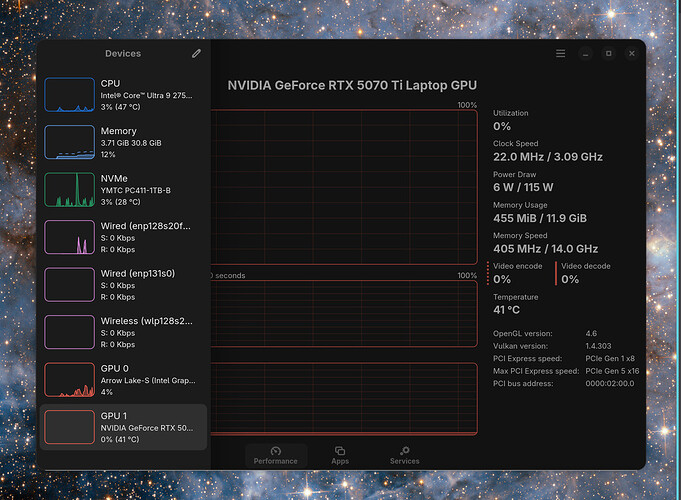The width and height of the screenshot is (681, 500).
Task: Select GPU 1 NVIDIA GeForce entry
Action: (x=123, y=427)
